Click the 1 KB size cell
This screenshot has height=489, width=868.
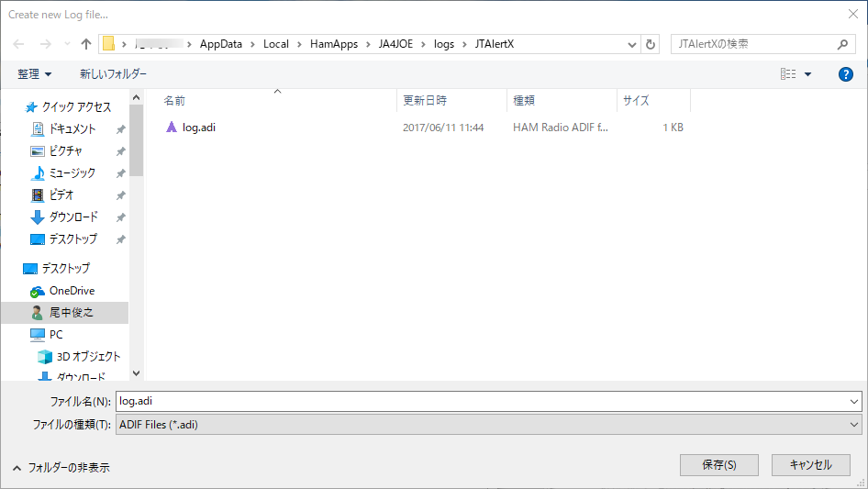click(673, 128)
